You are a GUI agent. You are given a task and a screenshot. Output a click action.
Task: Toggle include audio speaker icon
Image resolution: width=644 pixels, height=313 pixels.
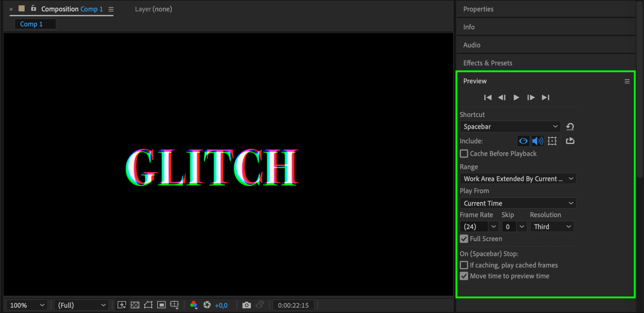click(x=537, y=141)
